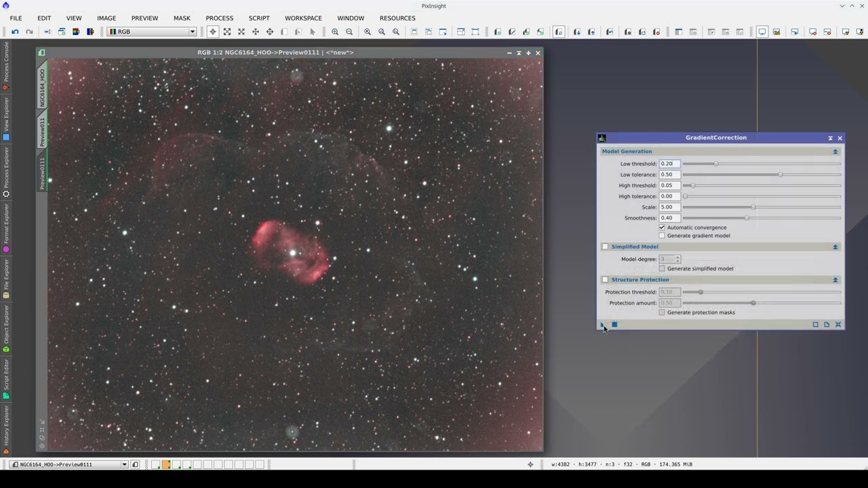Image resolution: width=868 pixels, height=488 pixels.
Task: Click the Zoom Out magnifier icon
Action: pyautogui.click(x=349, y=32)
